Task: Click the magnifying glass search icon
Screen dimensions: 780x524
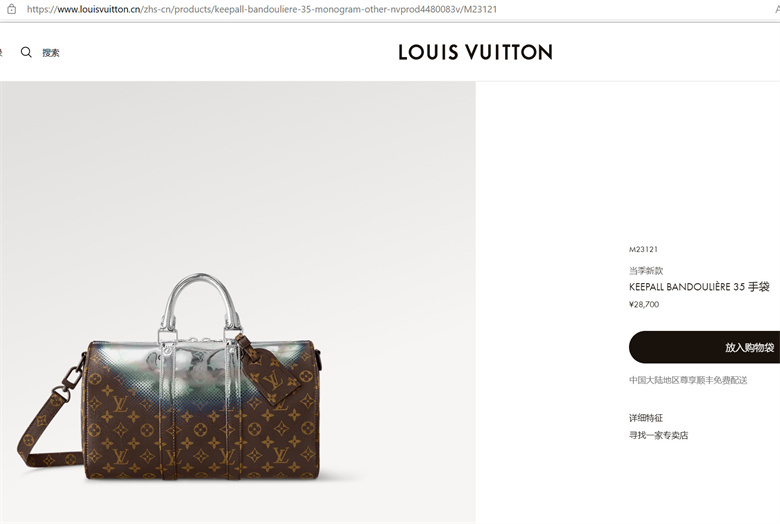Action: (x=26, y=52)
